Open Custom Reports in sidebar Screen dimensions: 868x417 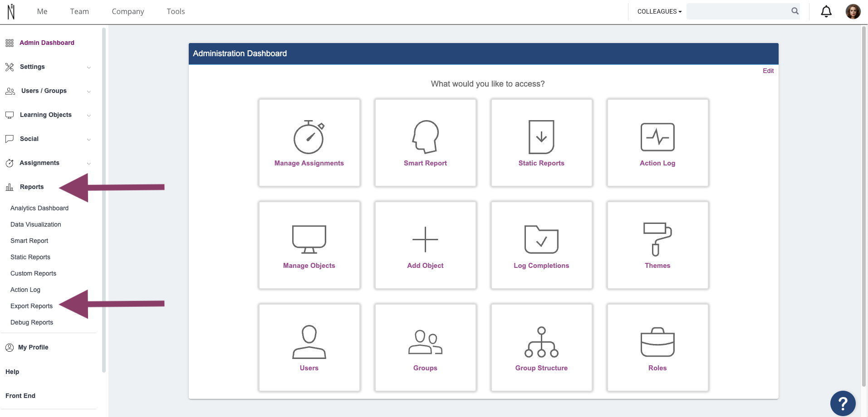[34, 273]
